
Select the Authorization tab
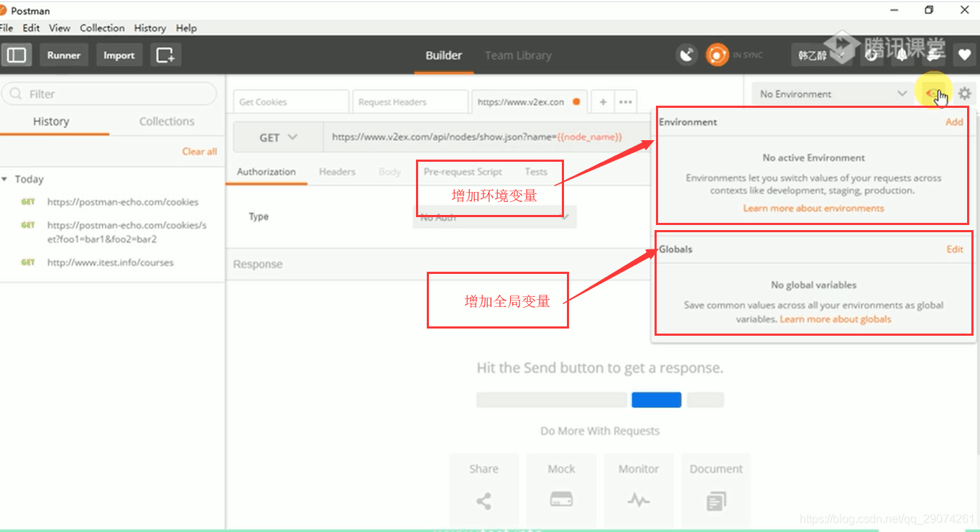click(x=267, y=172)
